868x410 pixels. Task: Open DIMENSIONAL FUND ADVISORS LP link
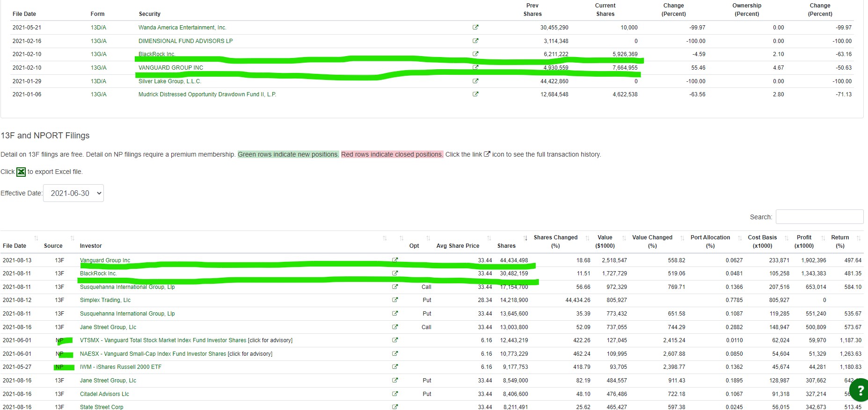tap(185, 41)
